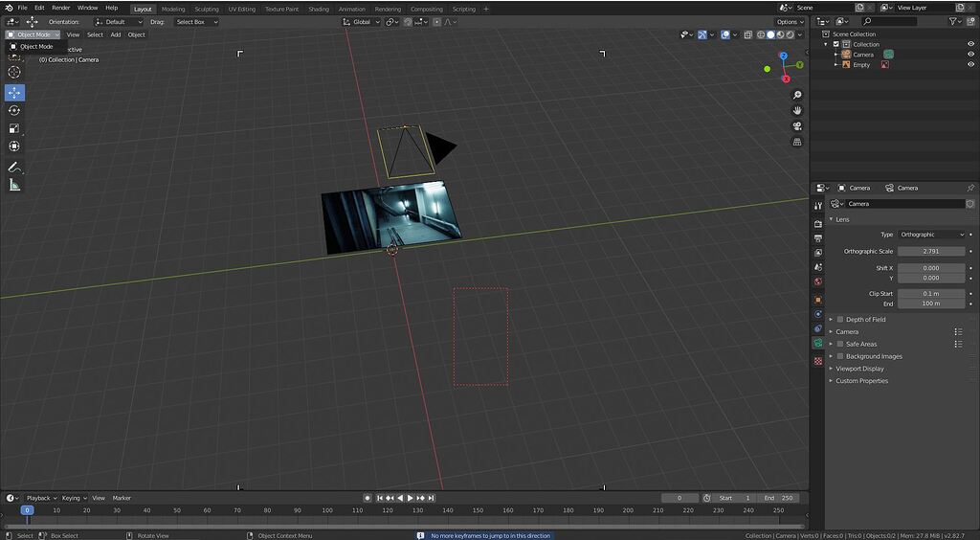
Task: Open the outliner filter dropdown
Action: click(955, 21)
